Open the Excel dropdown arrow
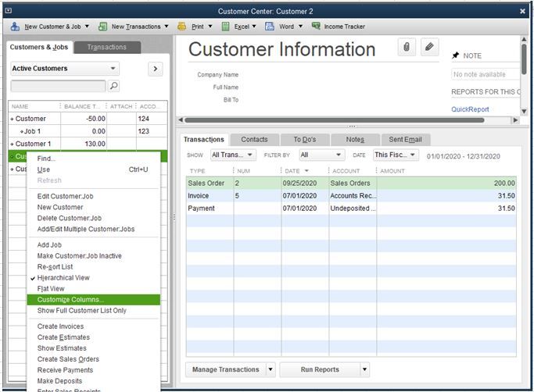The image size is (534, 392). click(x=254, y=27)
